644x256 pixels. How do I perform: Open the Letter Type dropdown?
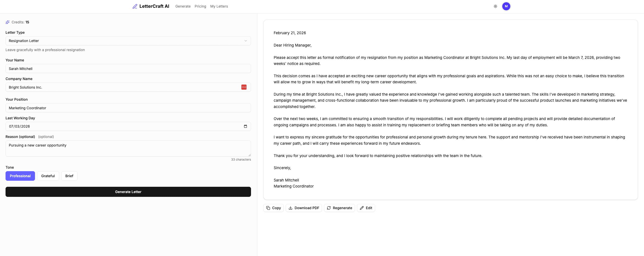coord(128,41)
